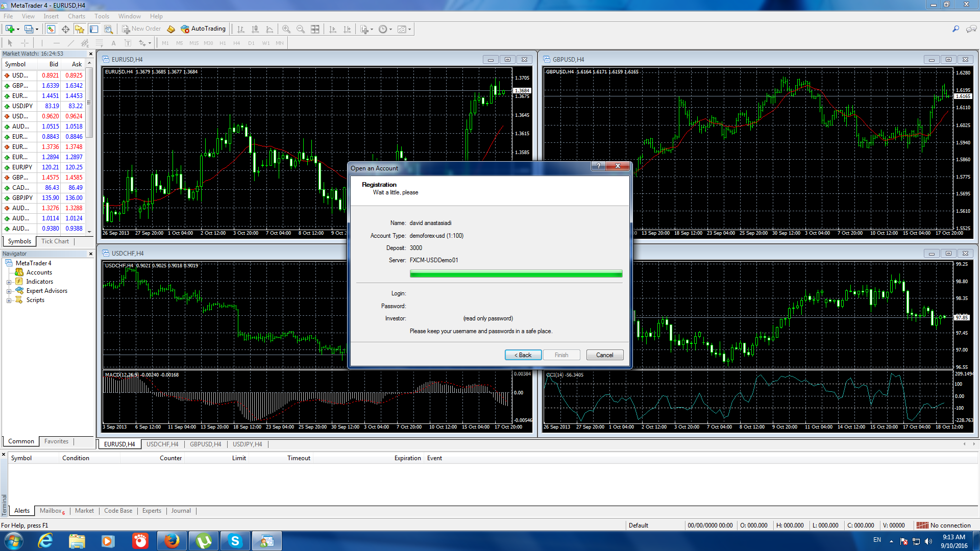The image size is (980, 551).
Task: Expand the Indicators tree node
Action: (x=9, y=282)
